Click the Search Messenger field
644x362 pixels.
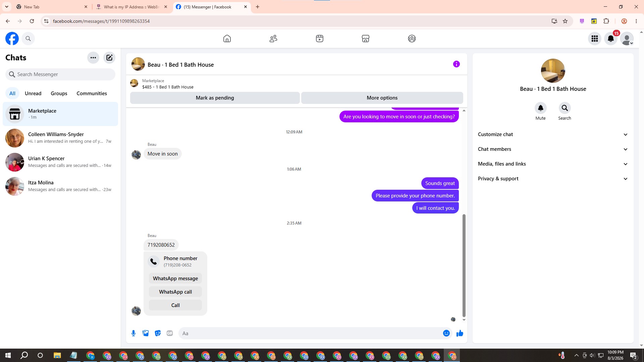(x=60, y=74)
